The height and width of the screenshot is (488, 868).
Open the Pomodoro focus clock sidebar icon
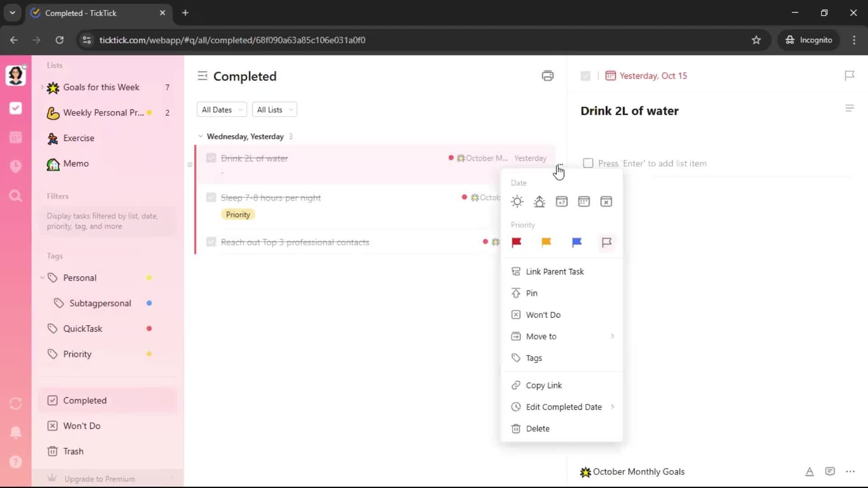[16, 166]
